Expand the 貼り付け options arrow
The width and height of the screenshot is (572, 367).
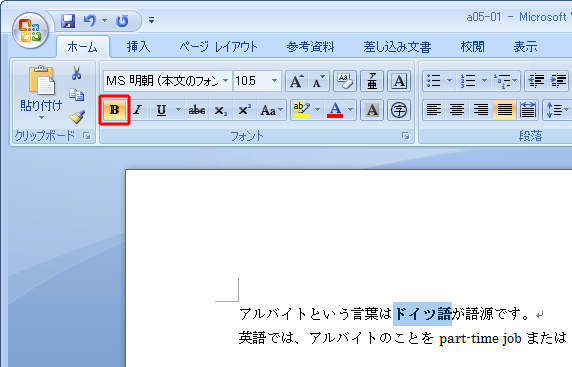[41, 117]
